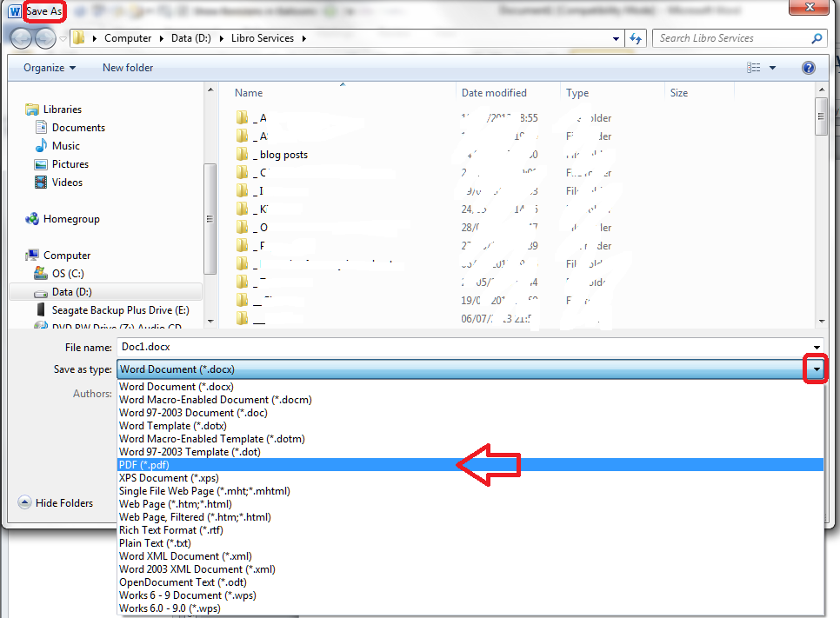This screenshot has width=840, height=618.
Task: Open the Organize dropdown menu
Action: 50,68
